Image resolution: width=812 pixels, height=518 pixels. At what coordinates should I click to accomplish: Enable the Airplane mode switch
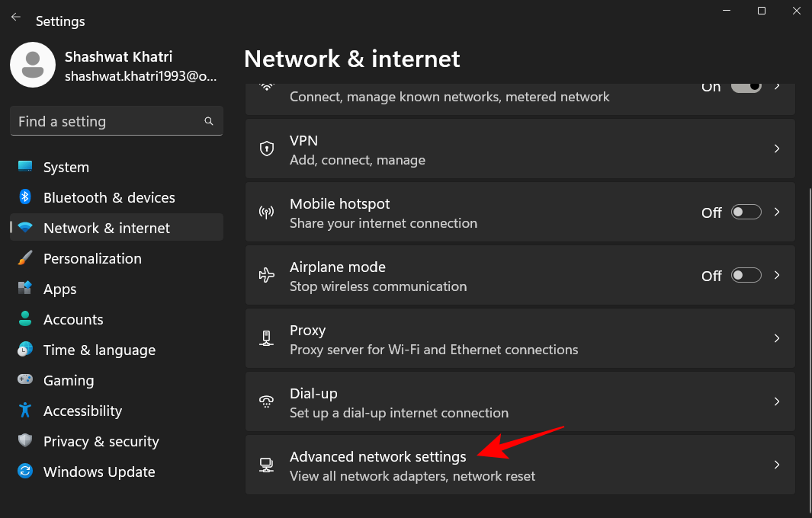tap(746, 276)
